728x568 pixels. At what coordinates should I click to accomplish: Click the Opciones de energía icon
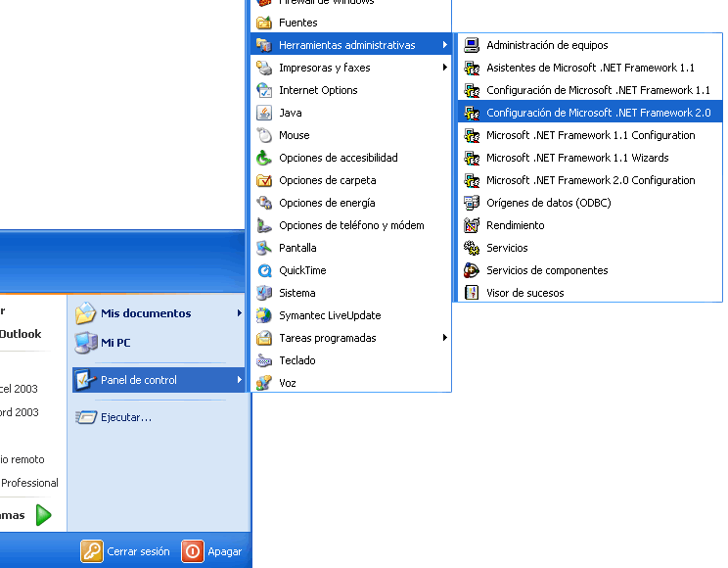[264, 203]
